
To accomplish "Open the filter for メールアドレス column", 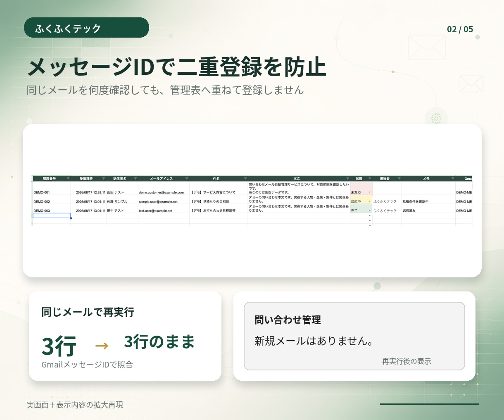I will point(186,179).
